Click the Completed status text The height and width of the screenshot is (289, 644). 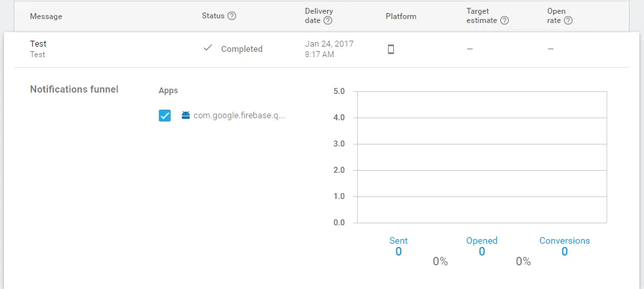point(242,49)
